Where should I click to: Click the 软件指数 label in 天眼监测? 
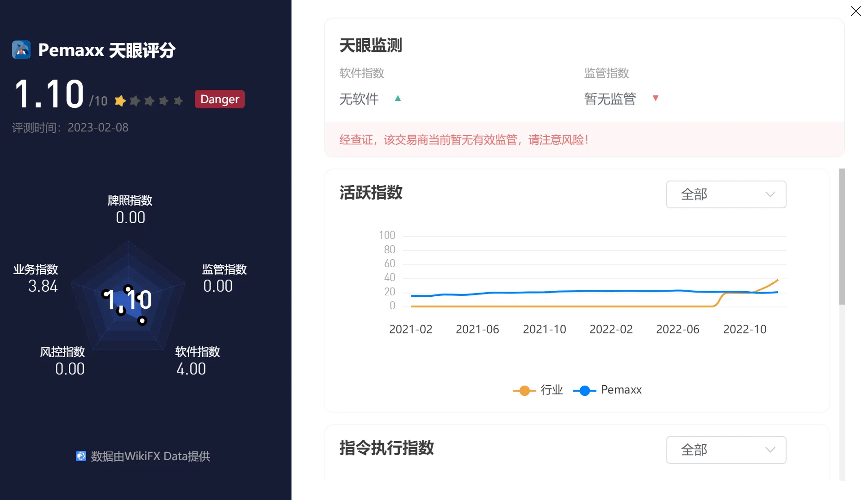(362, 73)
